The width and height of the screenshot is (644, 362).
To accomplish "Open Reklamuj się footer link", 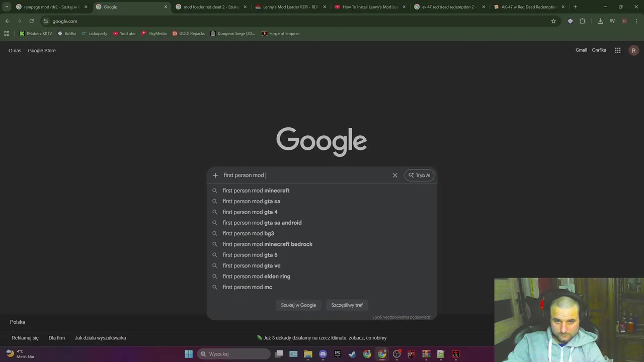I will coord(25,338).
